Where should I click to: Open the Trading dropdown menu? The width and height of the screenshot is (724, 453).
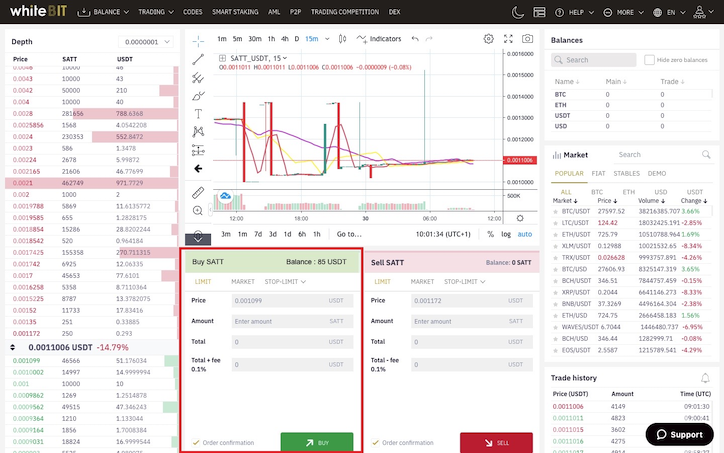pyautogui.click(x=156, y=12)
